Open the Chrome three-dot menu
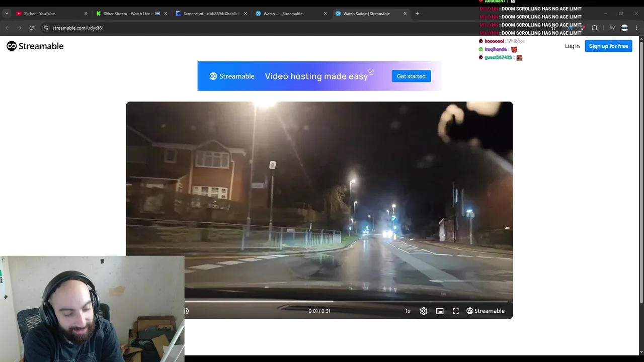This screenshot has height=362, width=644. tap(637, 28)
